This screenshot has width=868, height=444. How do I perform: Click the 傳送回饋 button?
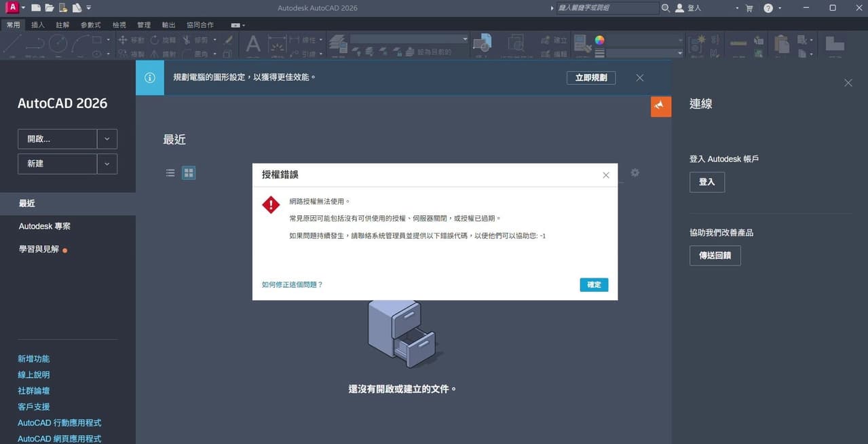[x=715, y=255]
